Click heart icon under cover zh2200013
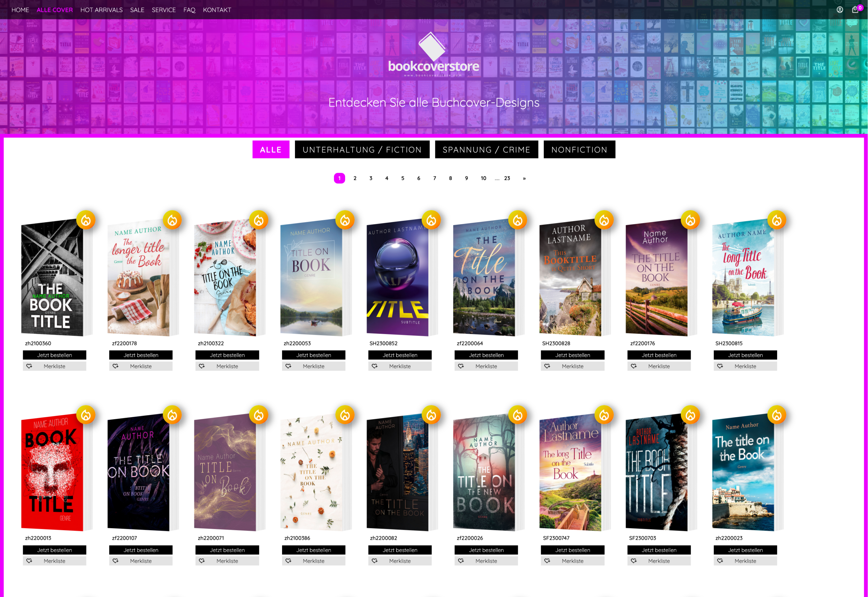 point(29,561)
